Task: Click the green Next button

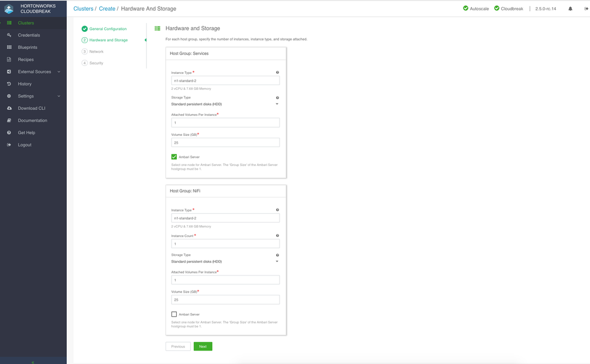Action: [203, 346]
